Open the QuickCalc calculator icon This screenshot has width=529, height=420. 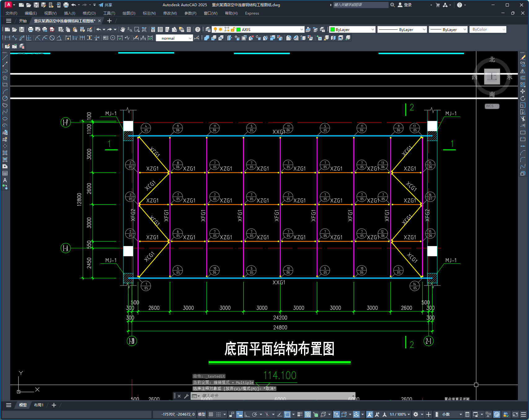[189, 29]
